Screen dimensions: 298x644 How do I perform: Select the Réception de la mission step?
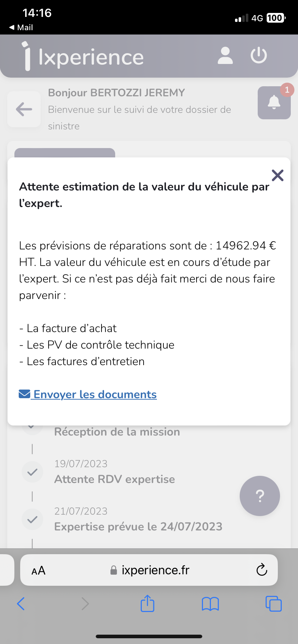pyautogui.click(x=117, y=432)
